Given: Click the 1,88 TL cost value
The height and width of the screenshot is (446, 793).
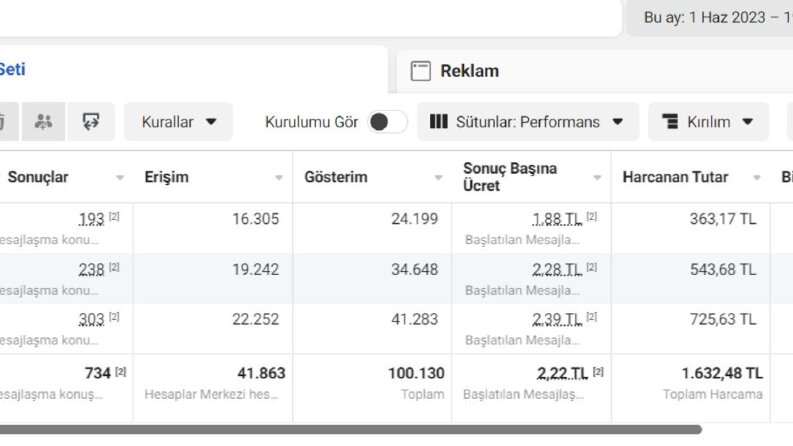Looking at the screenshot, I should pos(557,219).
